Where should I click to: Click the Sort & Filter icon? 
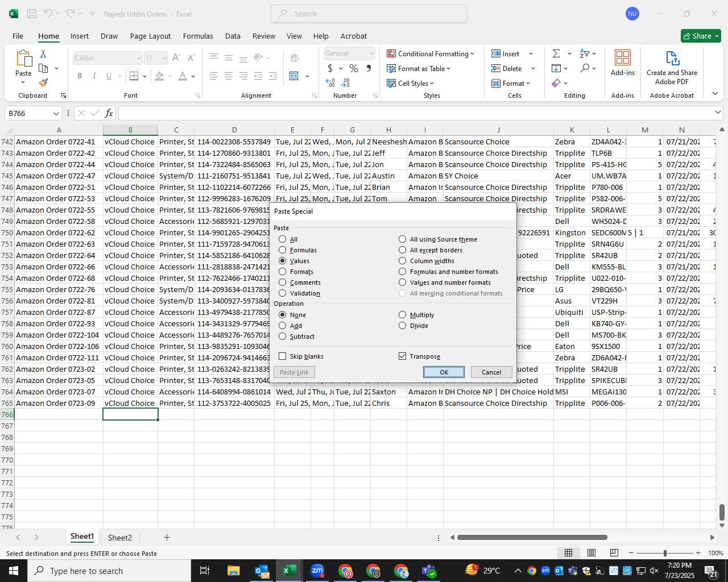(585, 53)
